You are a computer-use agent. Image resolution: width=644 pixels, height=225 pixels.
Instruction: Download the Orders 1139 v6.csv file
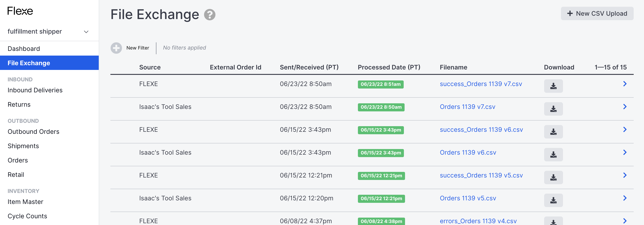click(x=553, y=155)
